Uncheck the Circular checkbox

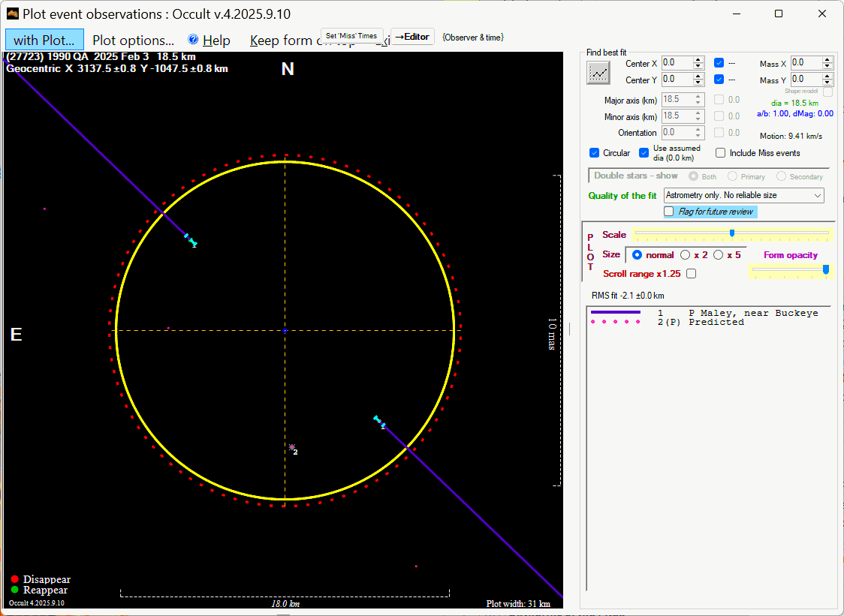[595, 153]
